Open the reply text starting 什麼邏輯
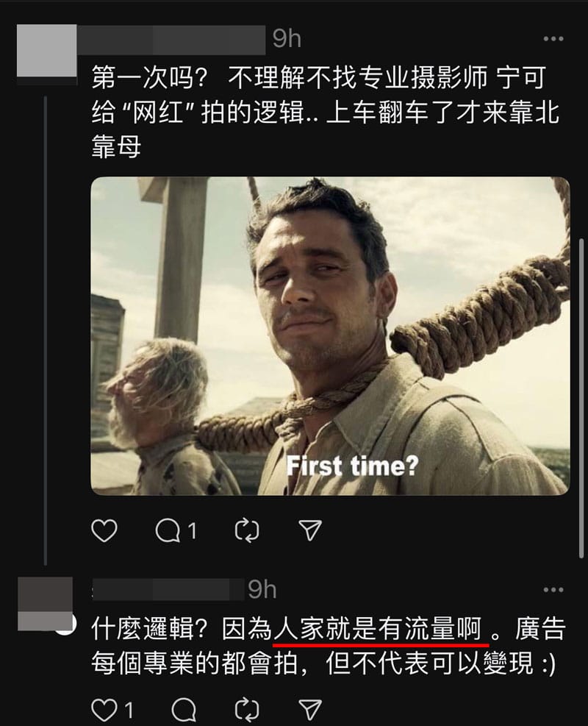The height and width of the screenshot is (726, 588). coord(329,647)
